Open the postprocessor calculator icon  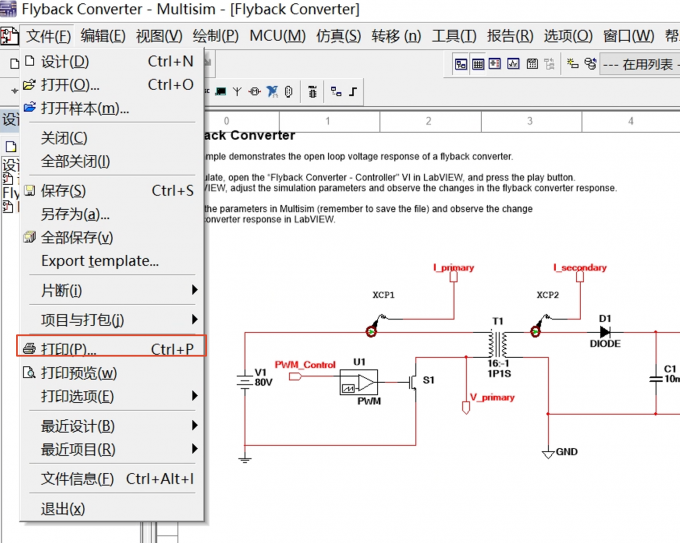[x=532, y=64]
